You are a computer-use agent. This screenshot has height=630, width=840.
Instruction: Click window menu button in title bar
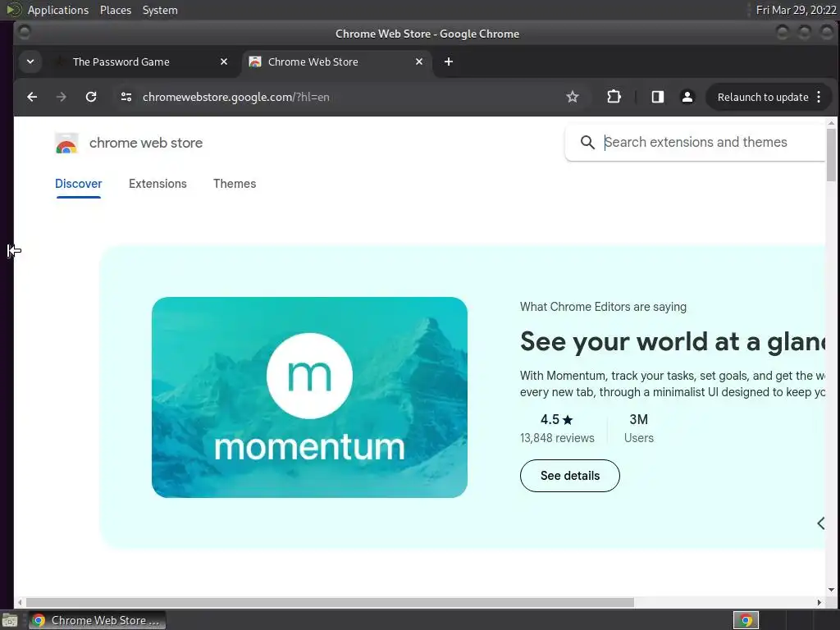click(x=24, y=32)
